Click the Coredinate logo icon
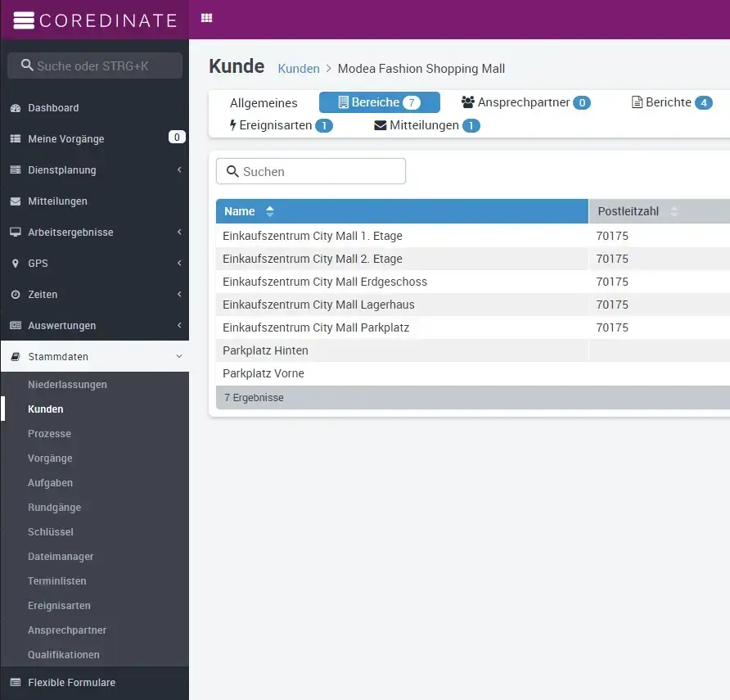 point(24,20)
